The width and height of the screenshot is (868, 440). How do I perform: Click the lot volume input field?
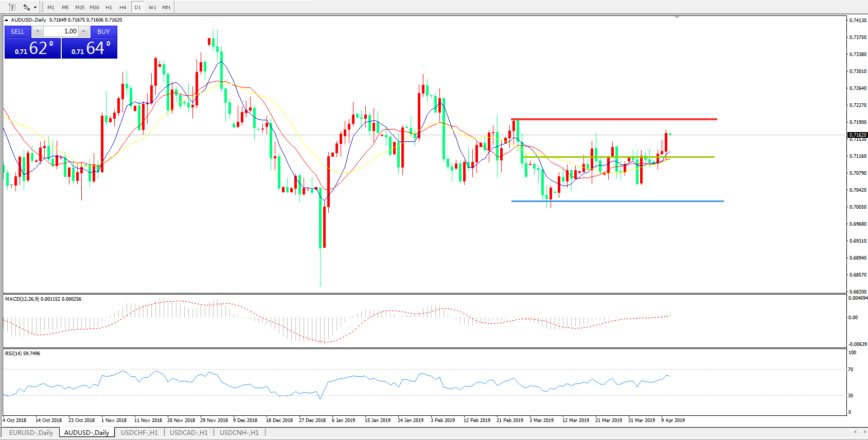click(x=61, y=31)
